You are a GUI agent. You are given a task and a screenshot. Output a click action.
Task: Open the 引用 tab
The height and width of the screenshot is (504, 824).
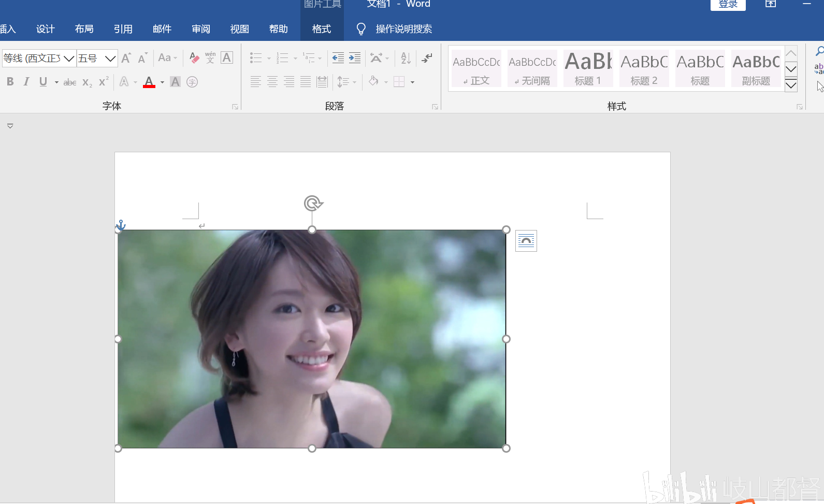(123, 29)
